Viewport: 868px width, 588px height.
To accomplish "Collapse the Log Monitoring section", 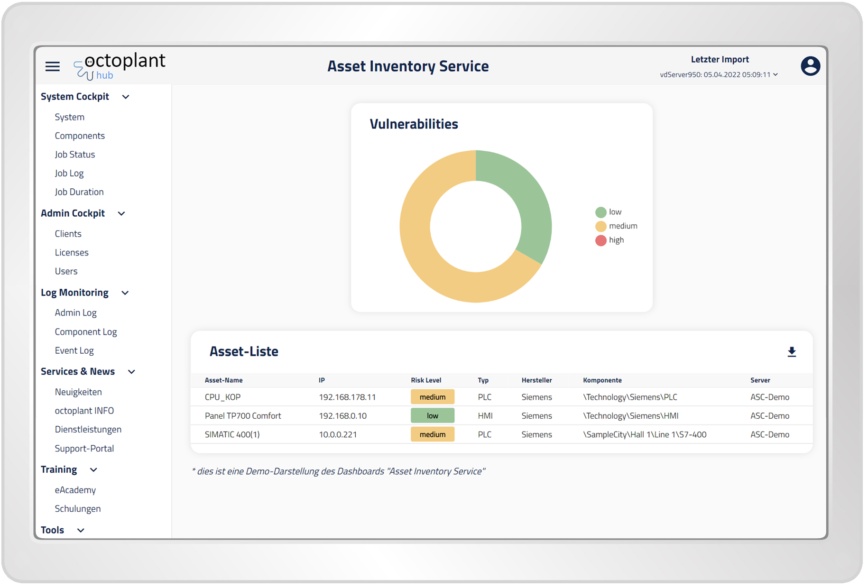I will click(x=125, y=293).
